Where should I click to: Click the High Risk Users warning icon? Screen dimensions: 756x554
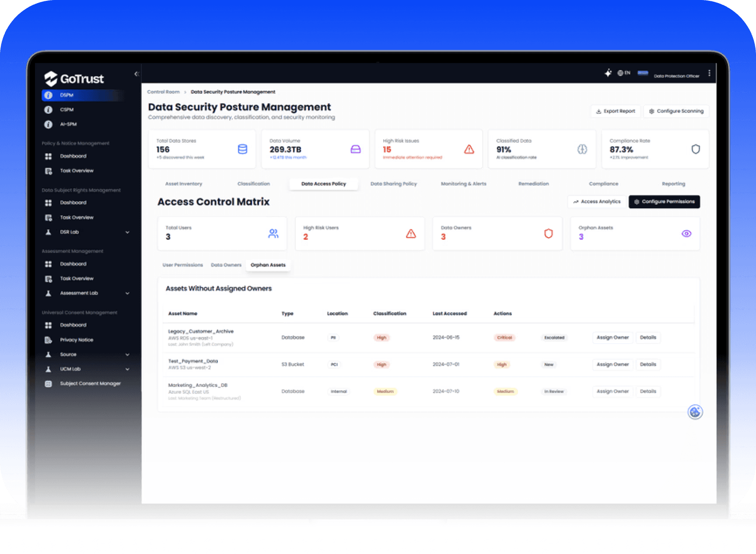pos(411,234)
